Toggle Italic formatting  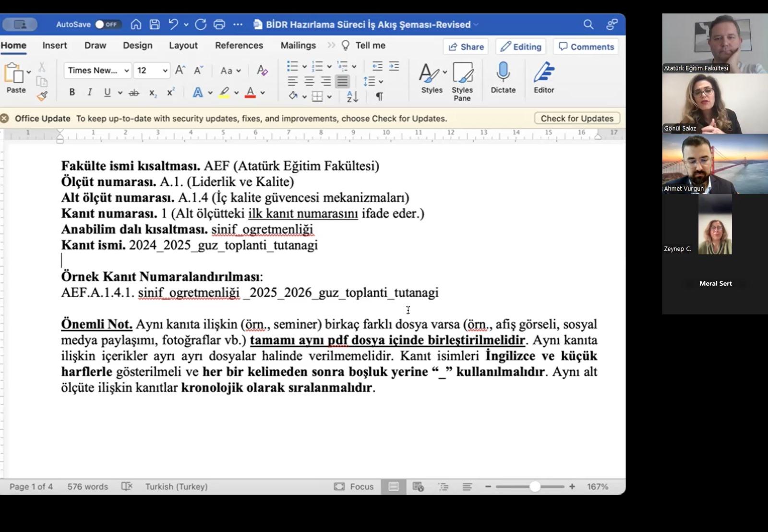tap(89, 92)
